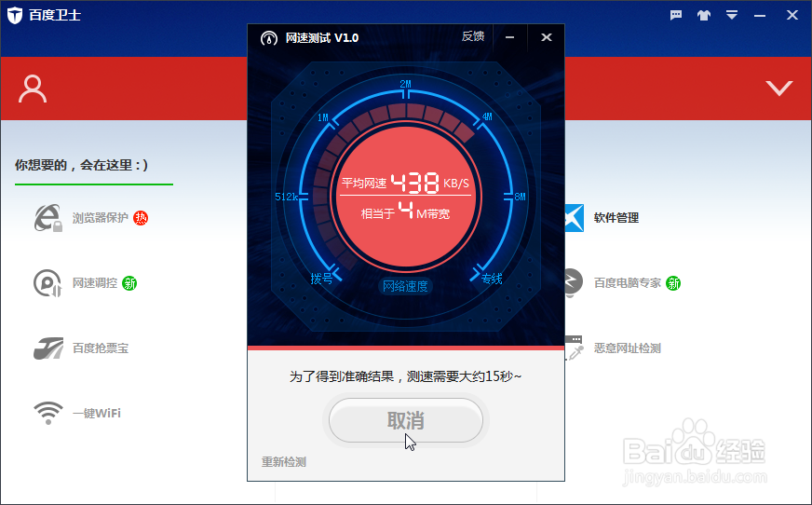Close the speed test window
This screenshot has width=812, height=505.
[547, 37]
